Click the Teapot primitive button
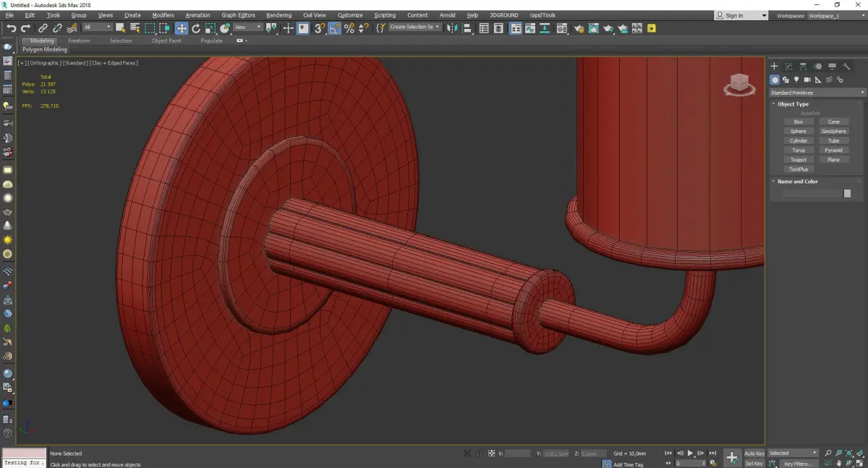The width and height of the screenshot is (868, 468). click(798, 160)
